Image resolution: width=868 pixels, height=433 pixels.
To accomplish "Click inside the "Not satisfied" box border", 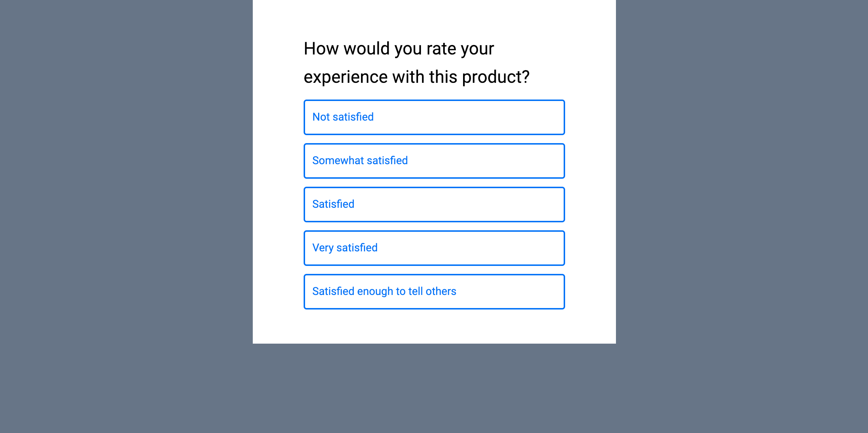I will (x=434, y=117).
